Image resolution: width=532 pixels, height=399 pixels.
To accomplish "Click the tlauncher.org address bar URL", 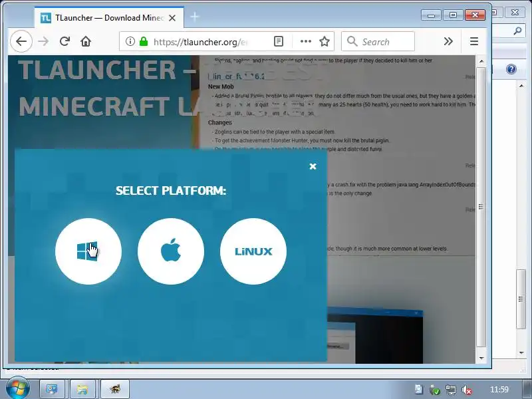I will tap(200, 42).
